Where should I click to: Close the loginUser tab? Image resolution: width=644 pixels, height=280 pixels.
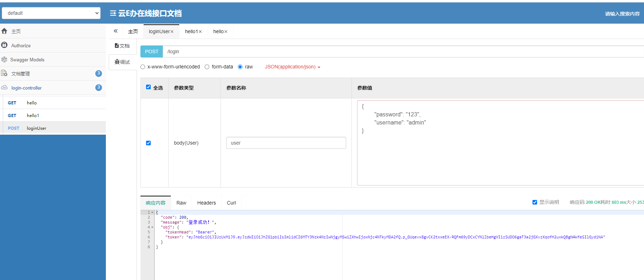pos(172,32)
